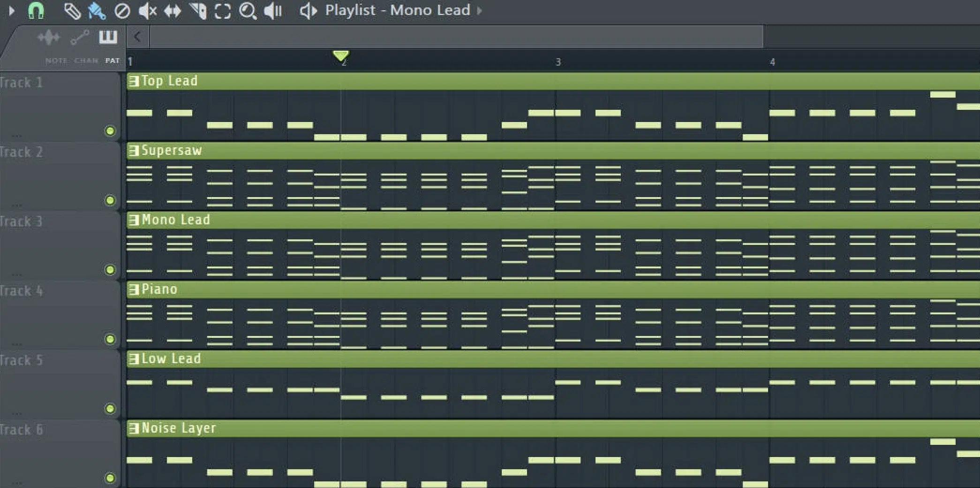Select the Paint brush tool
Viewport: 980px width, 488px height.
pos(97,11)
